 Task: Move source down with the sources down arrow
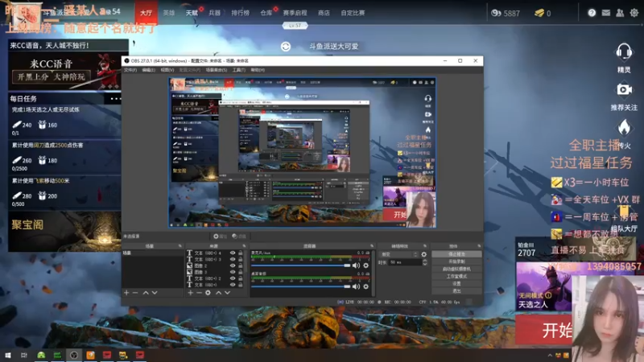[227, 293]
